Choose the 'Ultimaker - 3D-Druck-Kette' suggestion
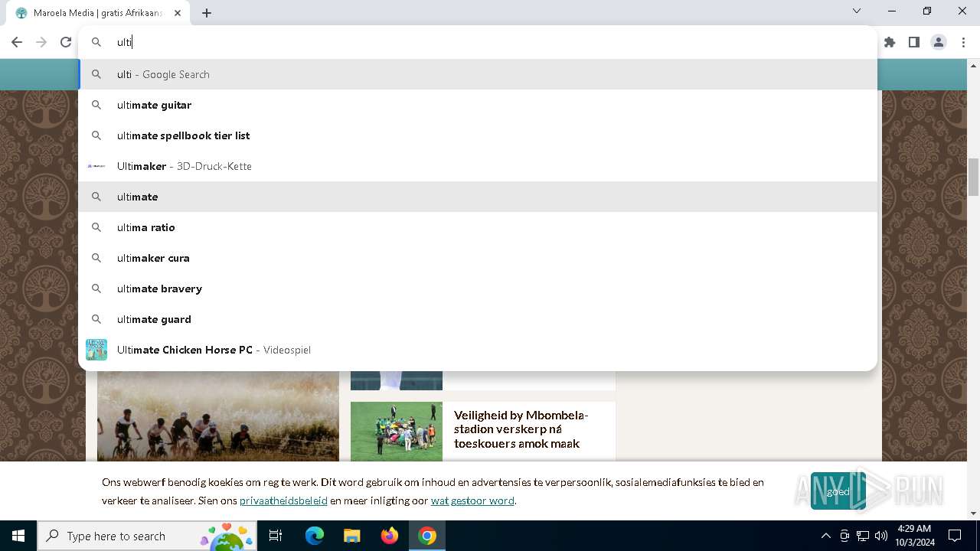The image size is (980, 551). 478,166
